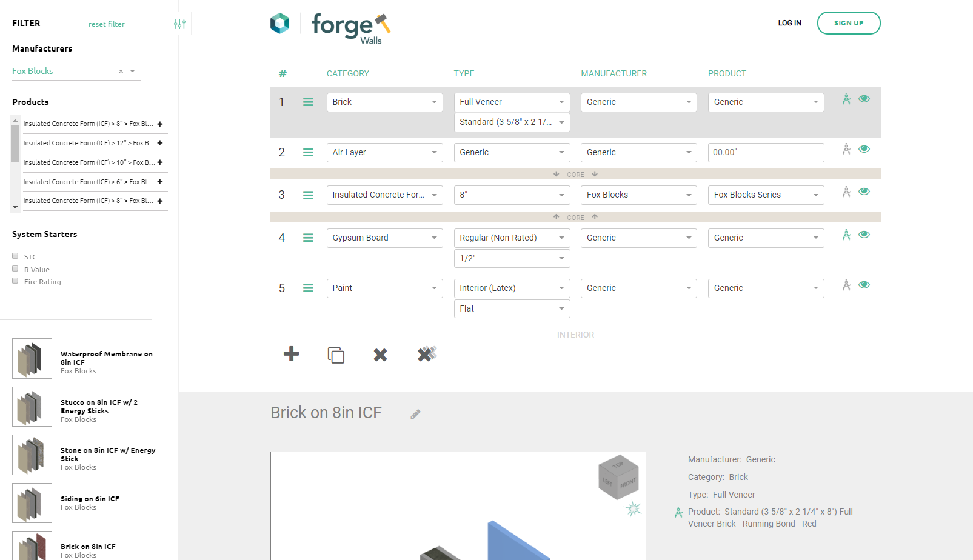
Task: Add a new layer with the plus icon
Action: 292,354
